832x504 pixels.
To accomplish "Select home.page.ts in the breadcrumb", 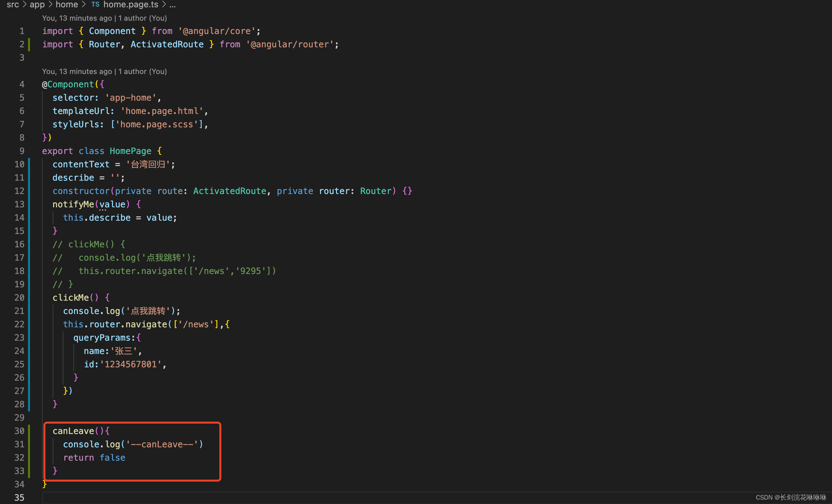I will (x=131, y=4).
